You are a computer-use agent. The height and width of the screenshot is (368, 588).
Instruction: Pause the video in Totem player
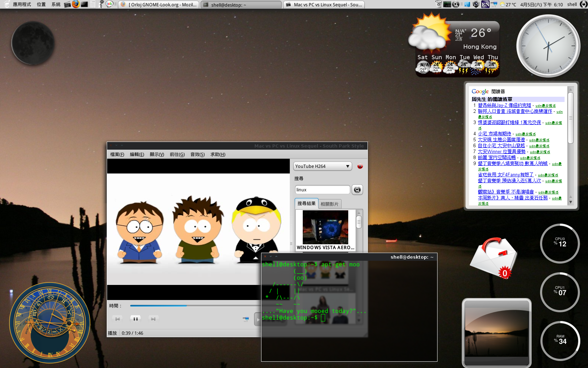point(135,319)
